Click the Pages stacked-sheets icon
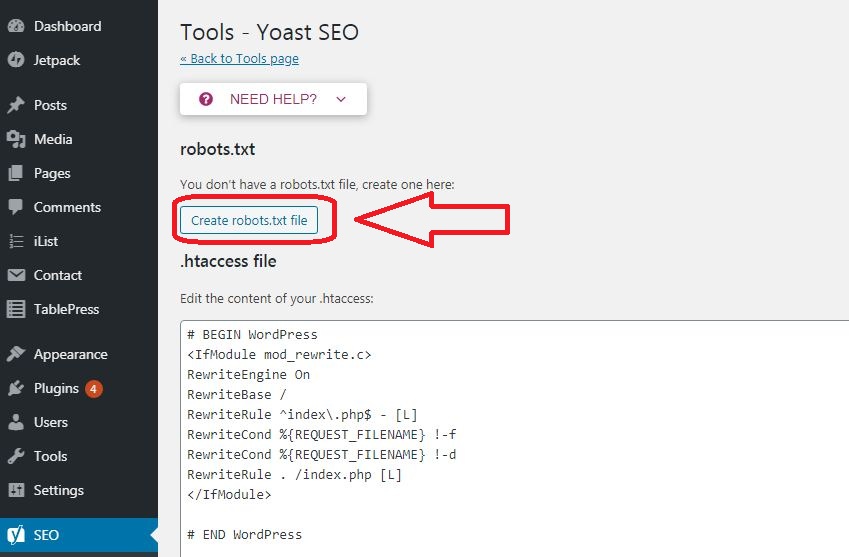 (16, 173)
